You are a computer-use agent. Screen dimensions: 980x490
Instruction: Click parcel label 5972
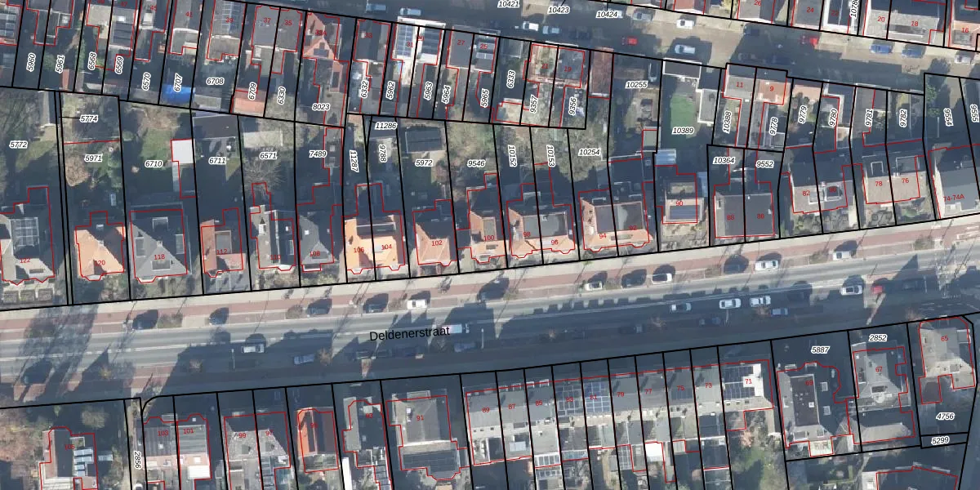point(423,163)
